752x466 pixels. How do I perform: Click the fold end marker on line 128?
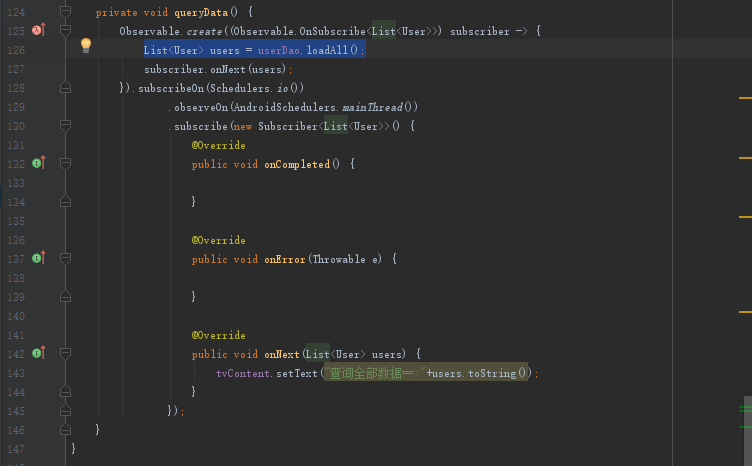66,88
